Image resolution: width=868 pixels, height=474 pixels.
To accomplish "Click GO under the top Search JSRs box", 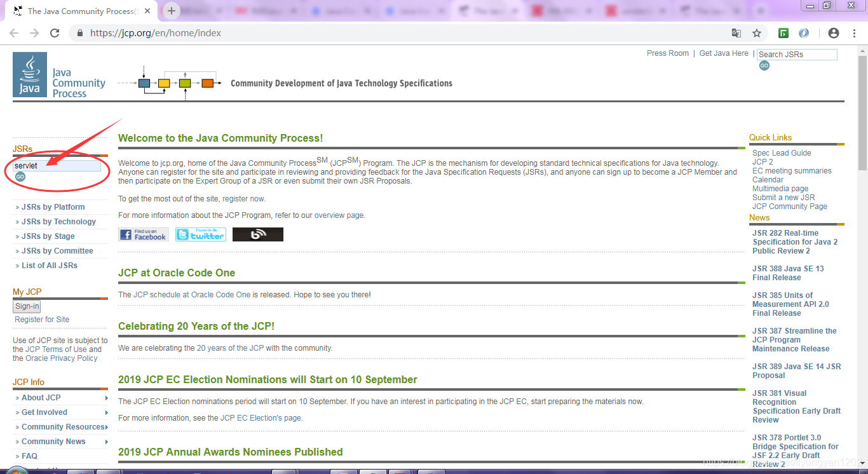I will 764,65.
